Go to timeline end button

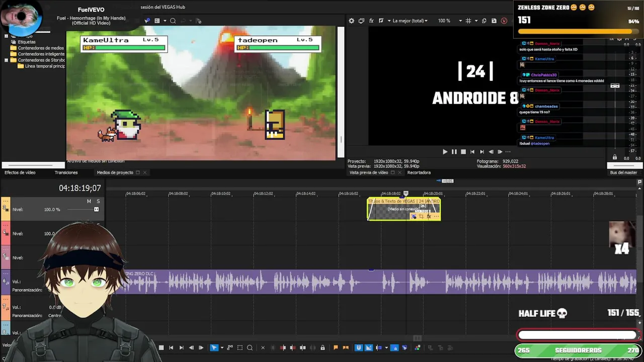tap(181, 347)
